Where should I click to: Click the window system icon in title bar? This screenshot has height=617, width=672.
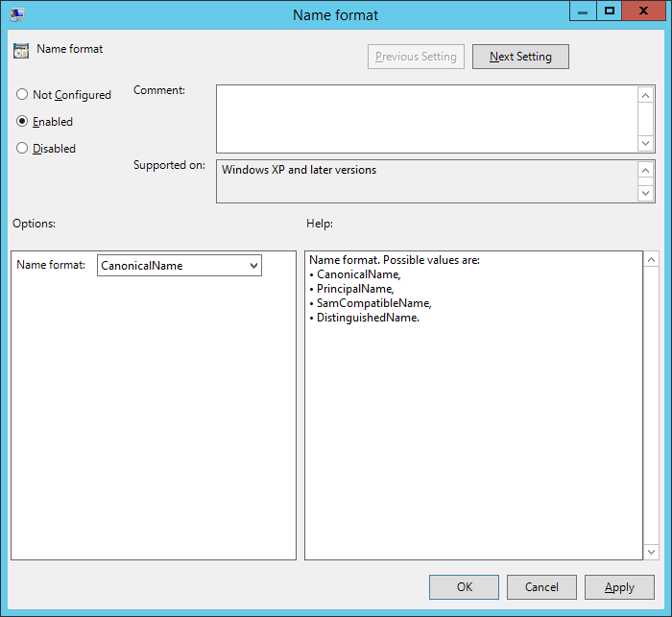point(17,14)
